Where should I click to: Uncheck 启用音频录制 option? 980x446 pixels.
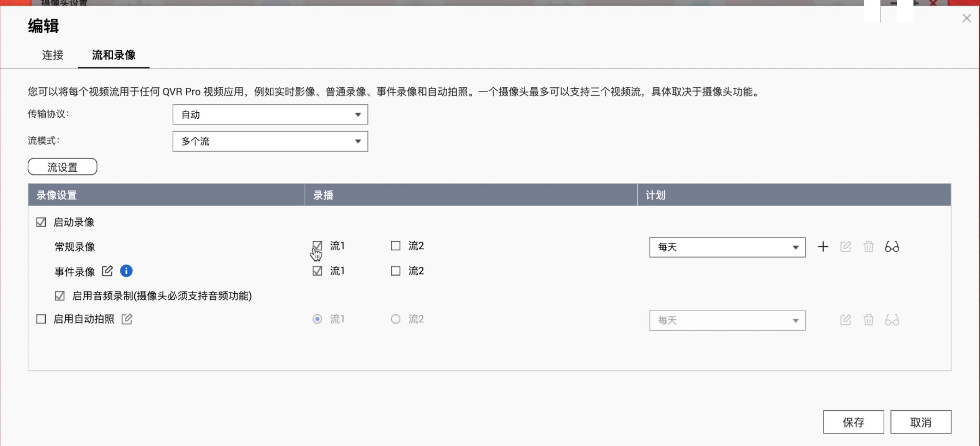[x=60, y=296]
